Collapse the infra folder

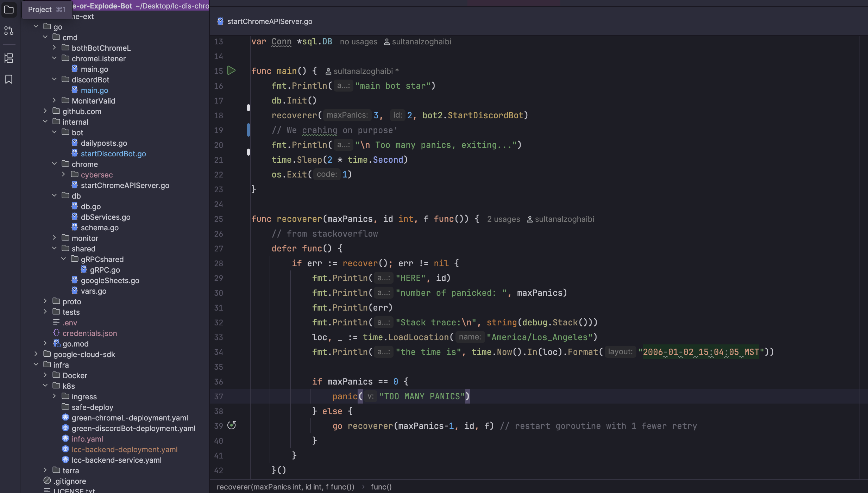36,364
